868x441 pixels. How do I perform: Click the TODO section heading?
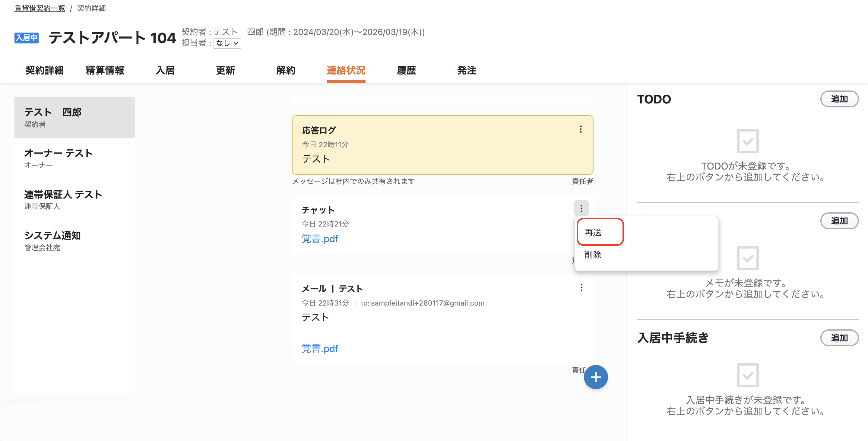[x=654, y=99]
